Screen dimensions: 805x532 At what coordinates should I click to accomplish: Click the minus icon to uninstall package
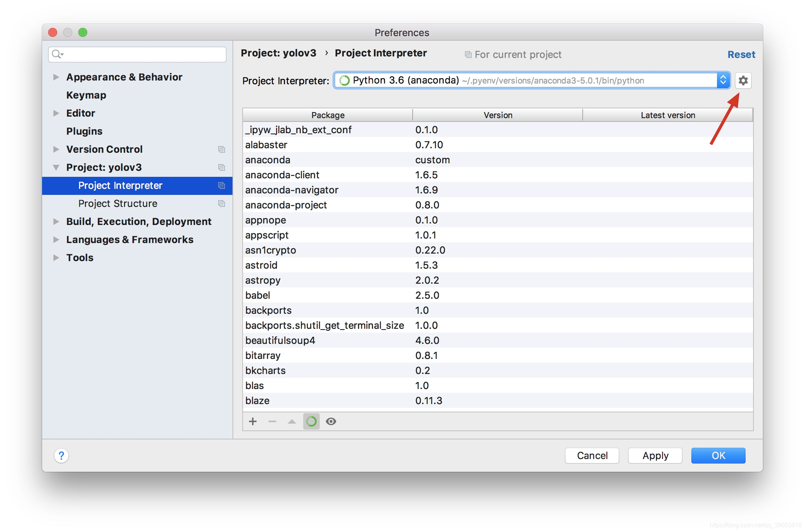[272, 421]
